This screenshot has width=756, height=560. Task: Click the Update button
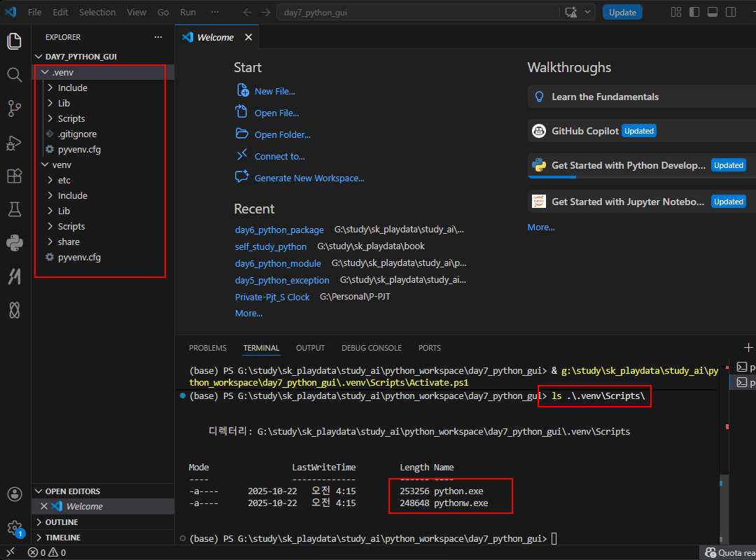[622, 12]
